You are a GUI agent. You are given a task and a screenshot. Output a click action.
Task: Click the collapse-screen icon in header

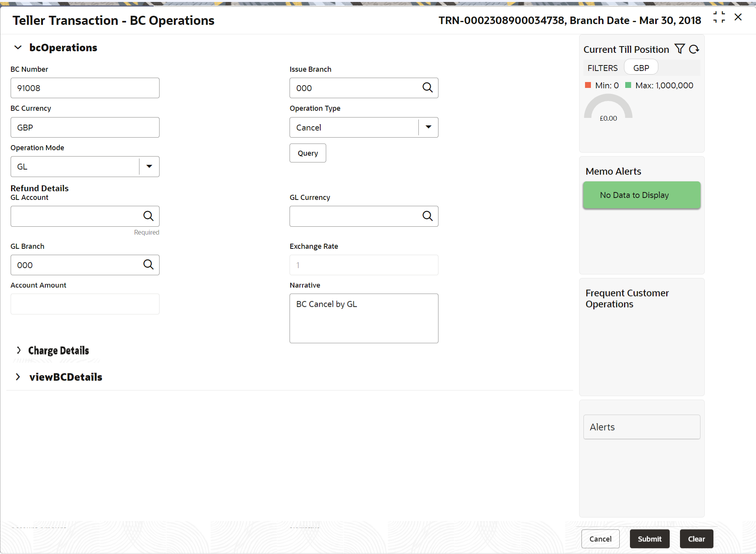pos(719,17)
